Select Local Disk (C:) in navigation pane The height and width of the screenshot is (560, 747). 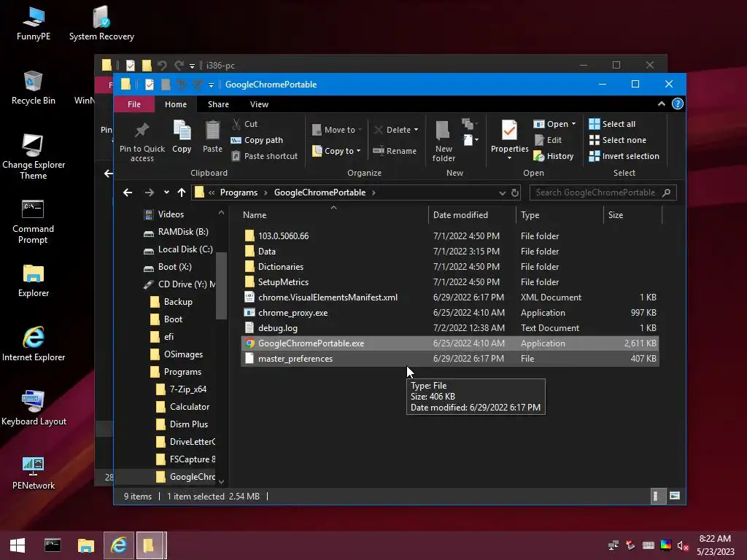[x=179, y=249]
